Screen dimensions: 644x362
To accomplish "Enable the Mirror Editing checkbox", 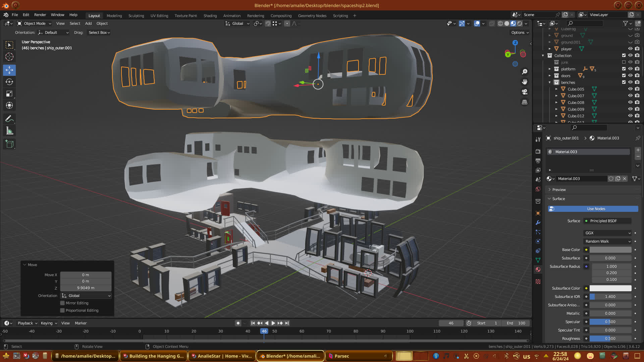I will (62, 303).
